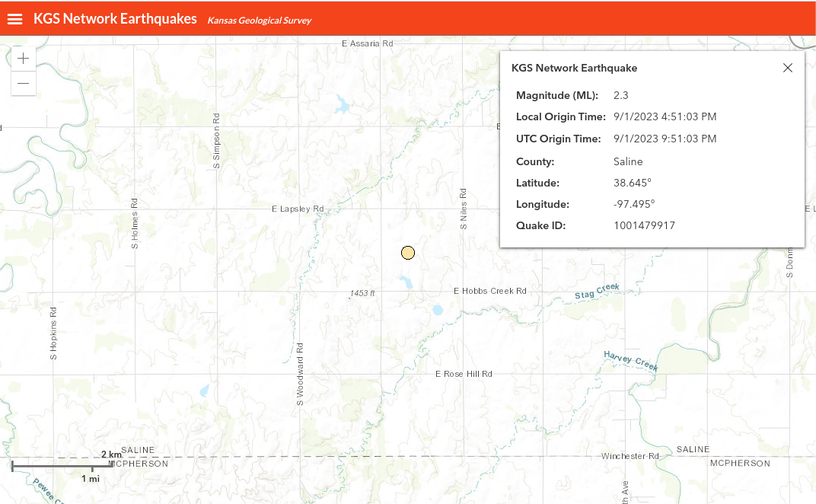Zoom in on the map

click(x=24, y=59)
